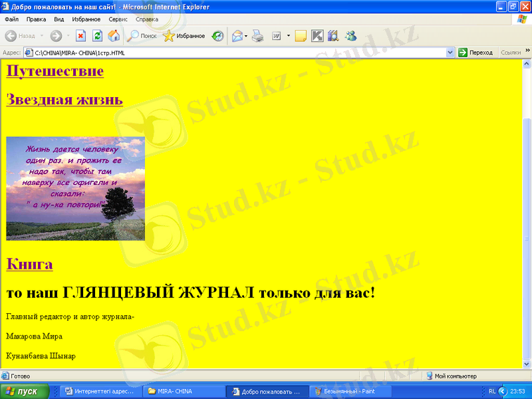Click text Главный редактор и автор журнала-
Image resolution: width=532 pixels, height=399 pixels.
pyautogui.click(x=70, y=317)
